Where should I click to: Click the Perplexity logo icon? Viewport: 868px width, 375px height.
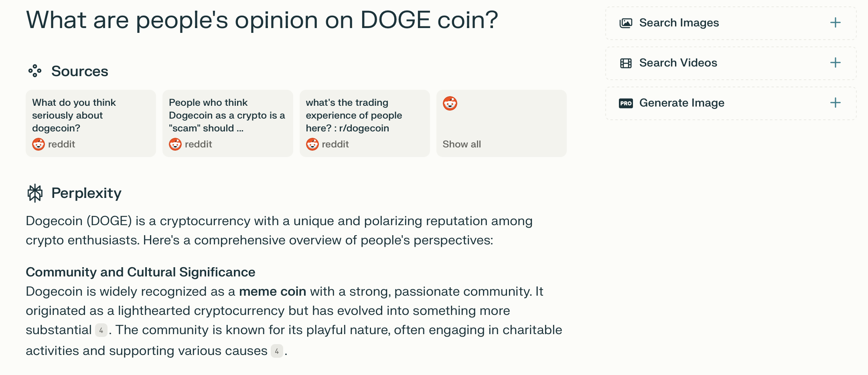35,193
